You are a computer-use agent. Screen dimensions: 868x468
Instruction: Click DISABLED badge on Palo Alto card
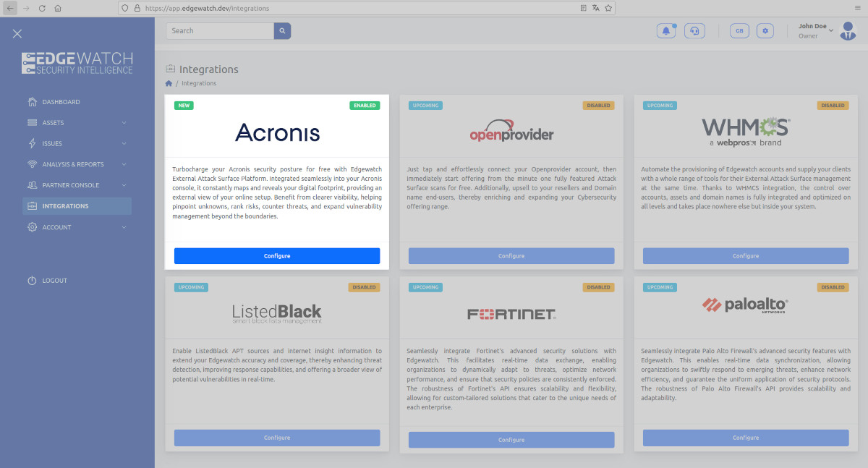[x=833, y=287]
